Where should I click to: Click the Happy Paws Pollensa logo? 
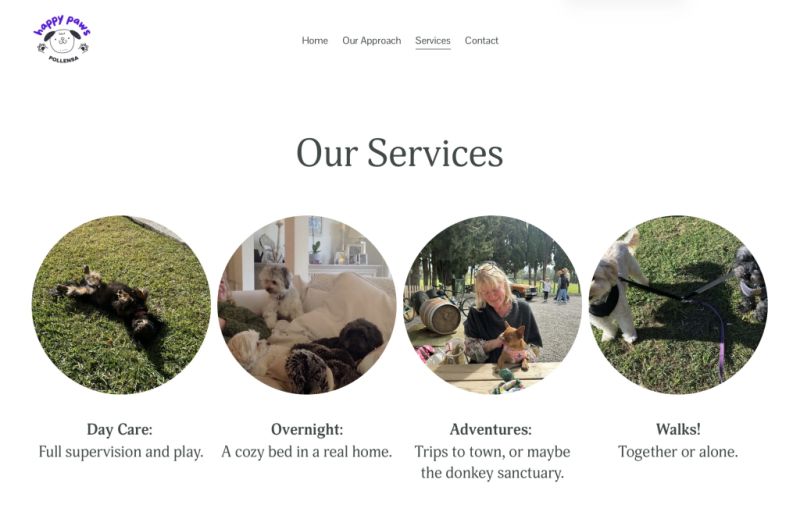(x=62, y=39)
